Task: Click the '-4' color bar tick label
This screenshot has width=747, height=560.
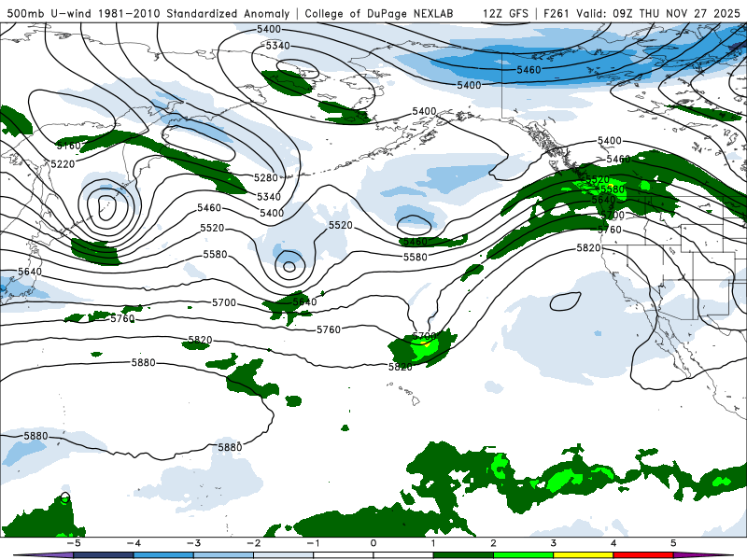Action: tap(134, 543)
